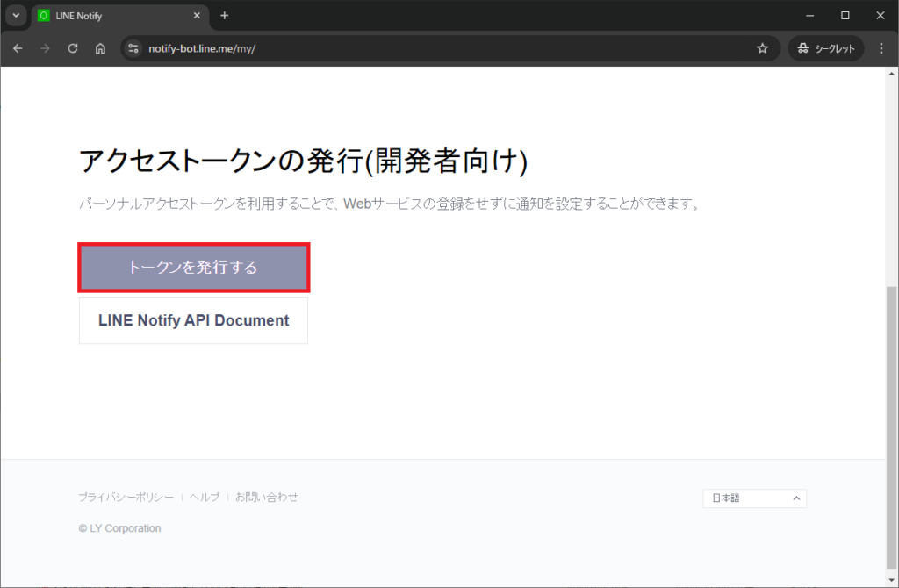Reload the current page

click(x=73, y=48)
